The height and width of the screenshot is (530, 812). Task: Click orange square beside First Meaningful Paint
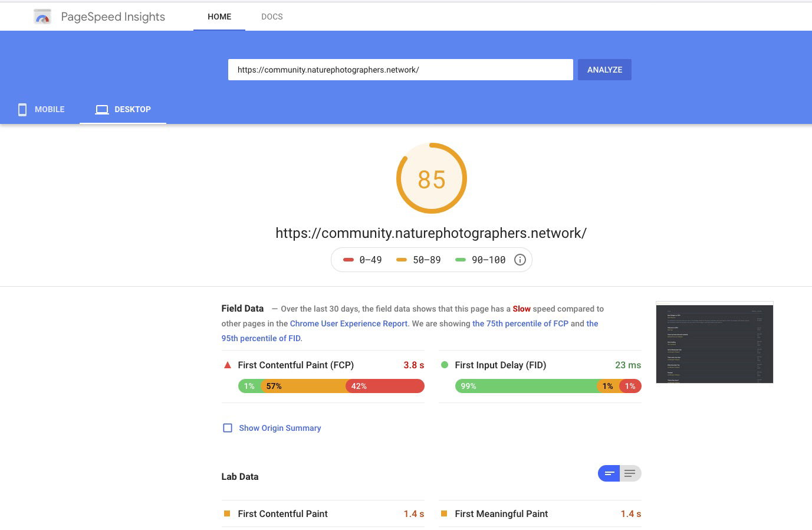[x=444, y=513]
